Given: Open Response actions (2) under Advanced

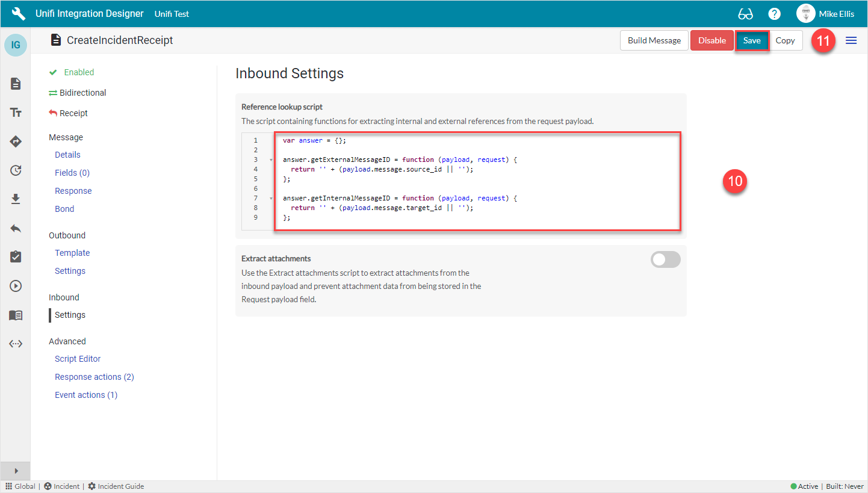Looking at the screenshot, I should [94, 376].
